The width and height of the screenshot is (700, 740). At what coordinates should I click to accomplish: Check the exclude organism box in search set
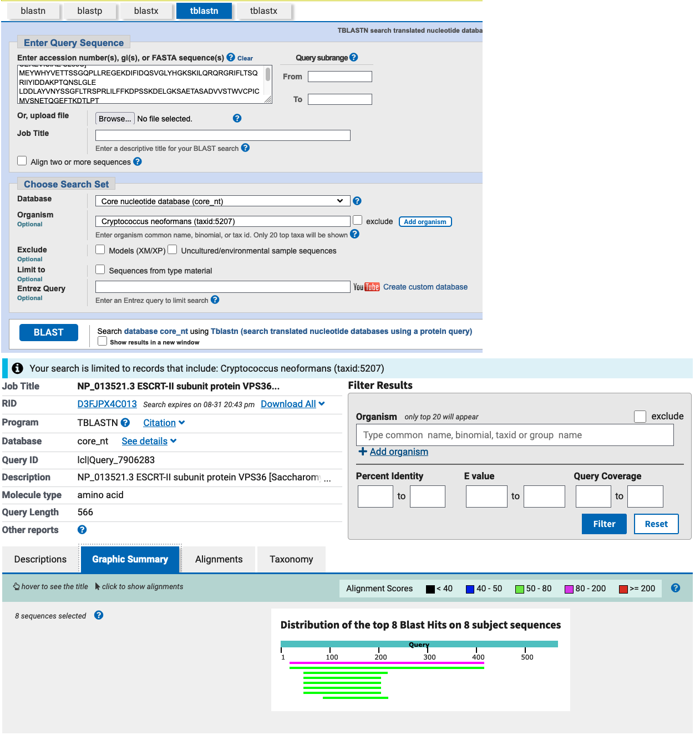coord(358,220)
